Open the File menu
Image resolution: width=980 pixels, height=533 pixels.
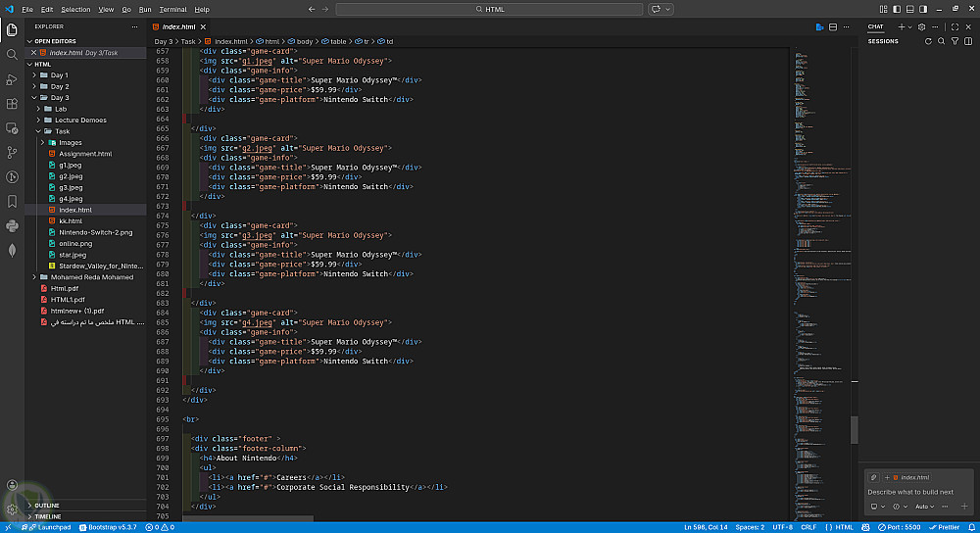click(x=27, y=10)
